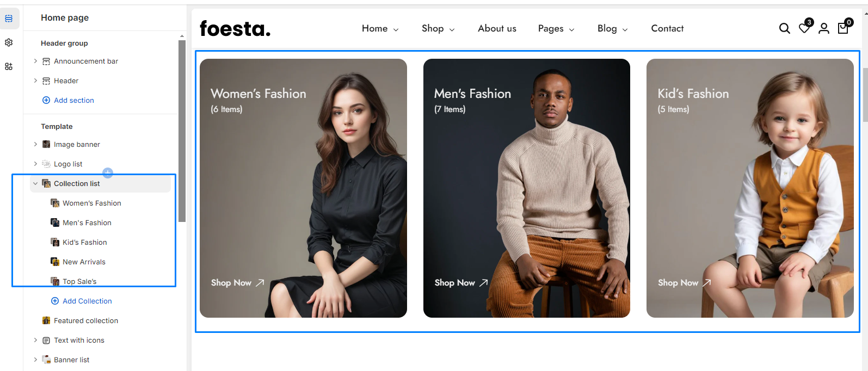This screenshot has width=868, height=371.
Task: Open the Shop dropdown menu
Action: tap(438, 28)
